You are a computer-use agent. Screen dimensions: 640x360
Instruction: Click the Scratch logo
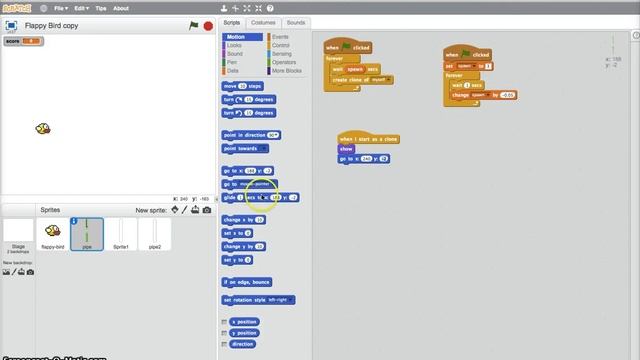[x=17, y=8]
